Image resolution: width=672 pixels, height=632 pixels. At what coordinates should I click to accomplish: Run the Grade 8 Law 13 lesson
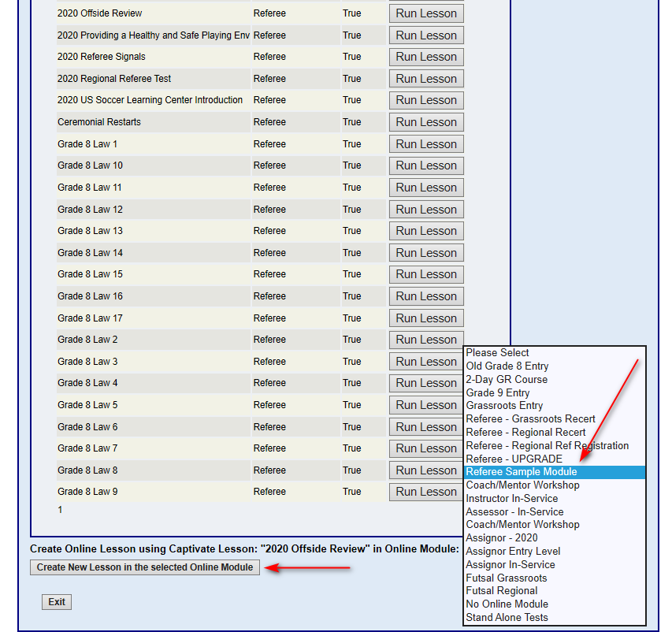coord(426,231)
